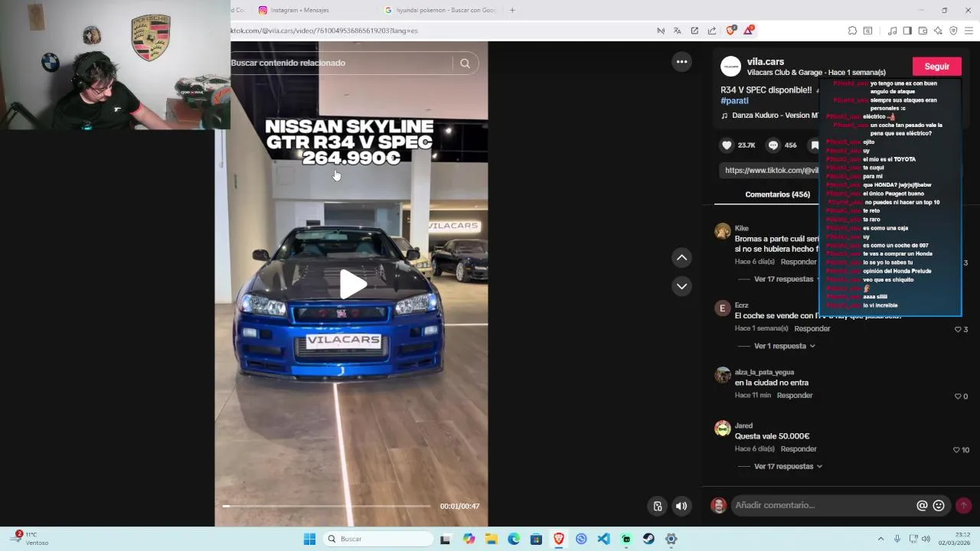Reply to Ecrz comment with Responder

pyautogui.click(x=812, y=328)
